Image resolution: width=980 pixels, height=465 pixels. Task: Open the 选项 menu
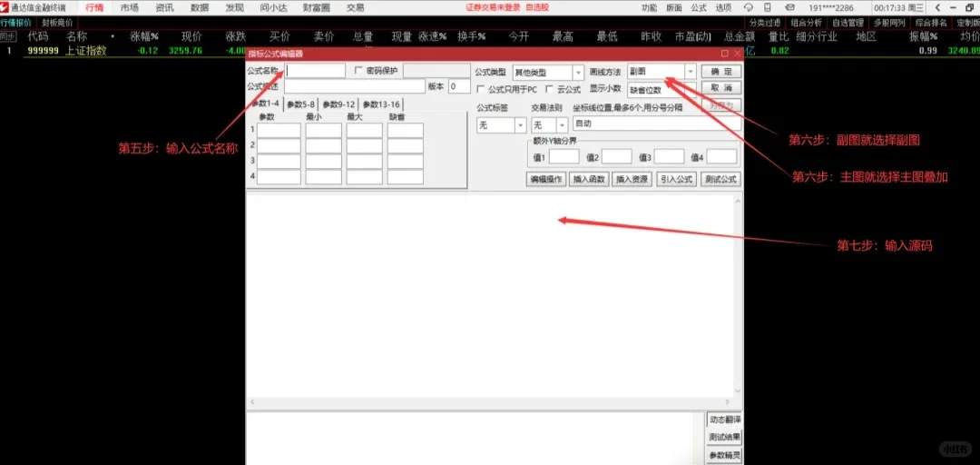[x=723, y=7]
